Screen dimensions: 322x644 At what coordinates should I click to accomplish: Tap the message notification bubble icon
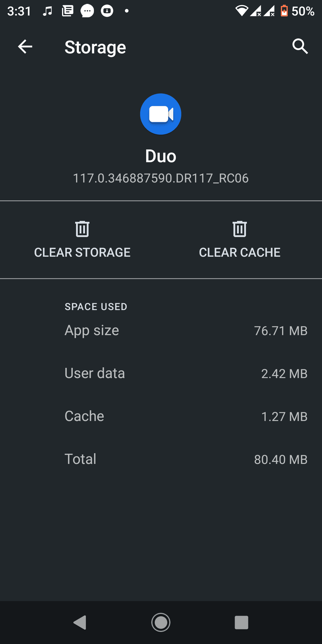87,11
